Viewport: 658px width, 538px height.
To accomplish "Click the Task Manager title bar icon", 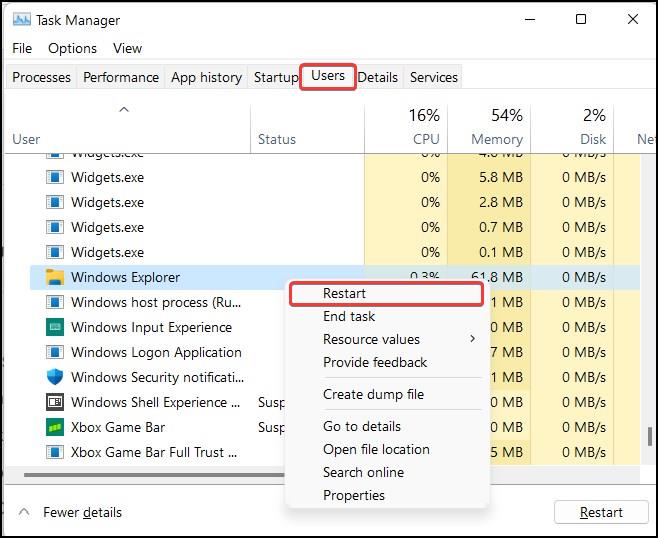I will tap(21, 20).
